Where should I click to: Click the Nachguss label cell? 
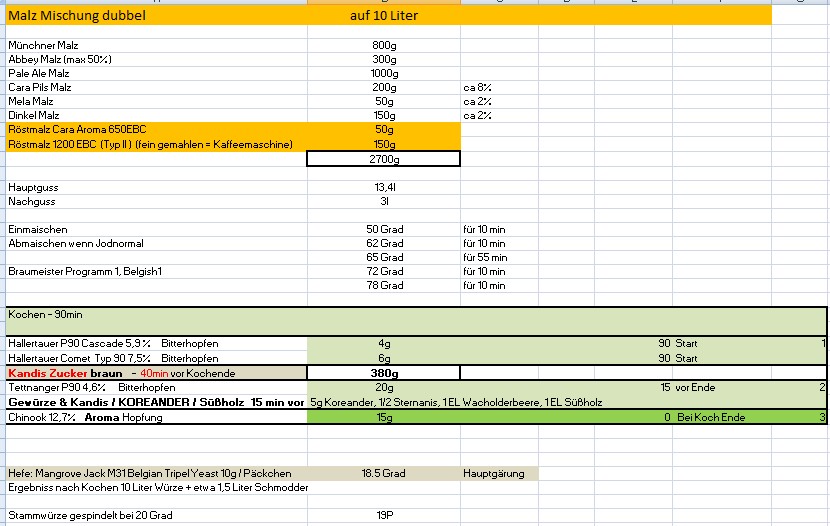[x=30, y=201]
